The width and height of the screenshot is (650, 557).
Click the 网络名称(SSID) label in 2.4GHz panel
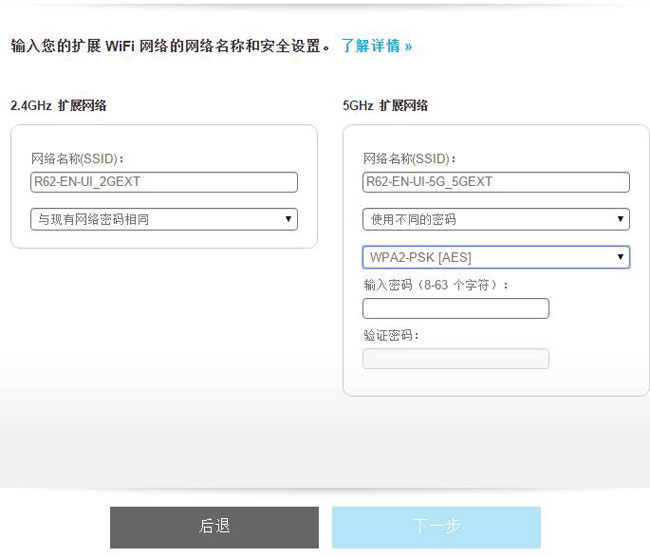(77, 158)
